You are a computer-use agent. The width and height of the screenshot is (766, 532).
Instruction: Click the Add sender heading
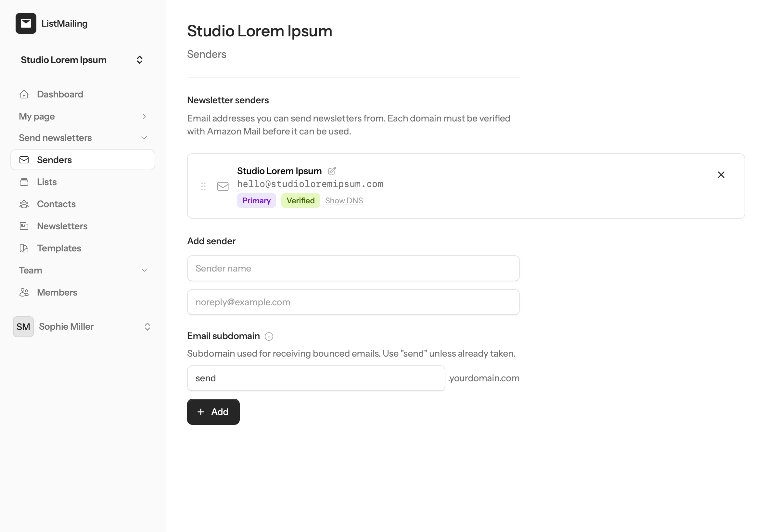coord(211,241)
